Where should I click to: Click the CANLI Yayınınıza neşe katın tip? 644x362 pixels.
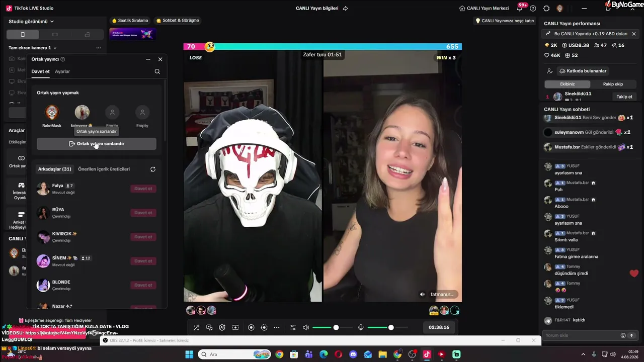505,21
